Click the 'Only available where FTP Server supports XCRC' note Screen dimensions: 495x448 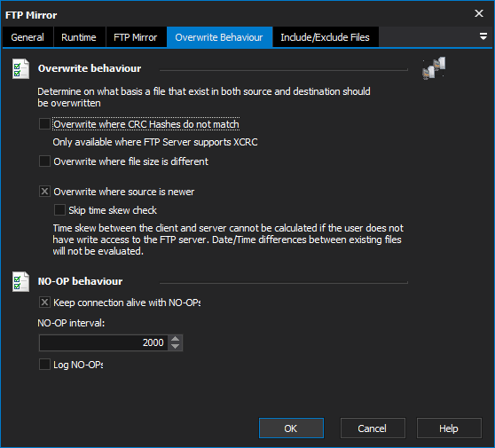[x=155, y=143]
